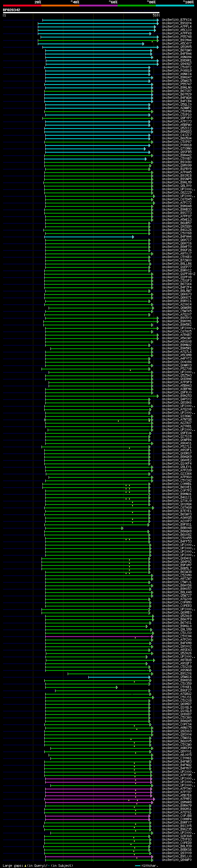Open hit UniRef100_A7PT97
This screenshot has height=868, width=197.
coord(177,792)
